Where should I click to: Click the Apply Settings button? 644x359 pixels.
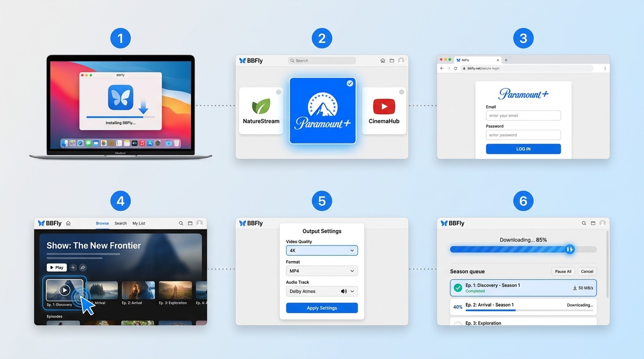coord(322,308)
